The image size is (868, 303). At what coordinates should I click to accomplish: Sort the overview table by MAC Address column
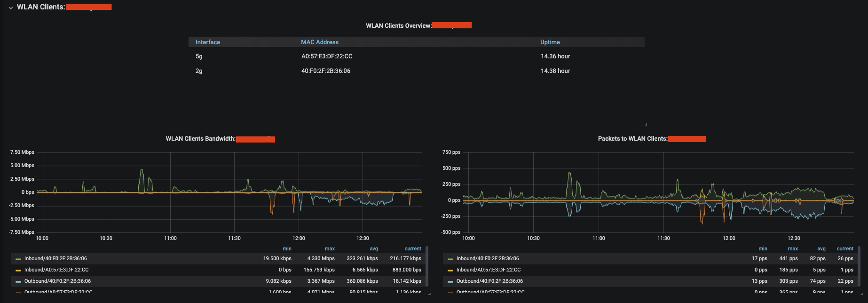[x=320, y=42]
